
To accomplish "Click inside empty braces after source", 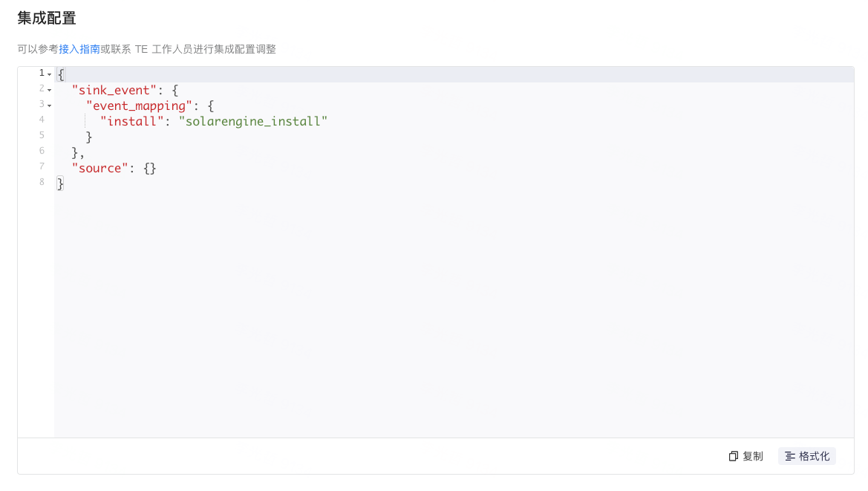I will click(x=149, y=169).
